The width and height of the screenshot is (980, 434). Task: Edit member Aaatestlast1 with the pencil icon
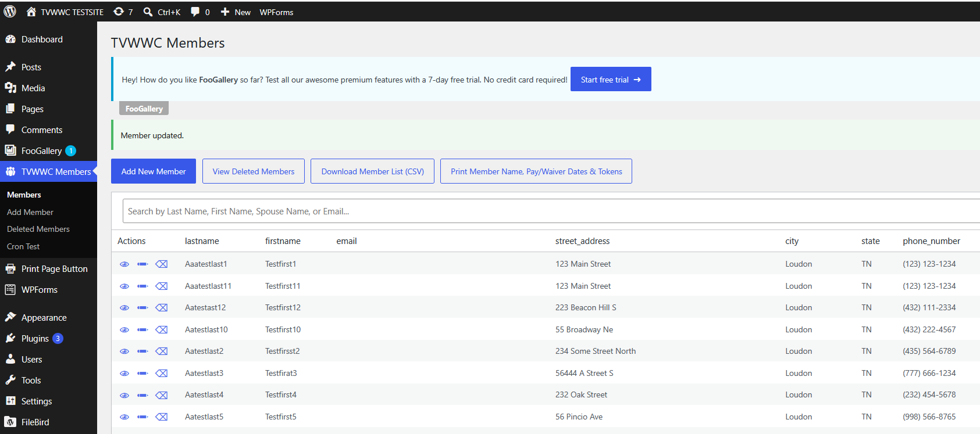coord(142,264)
